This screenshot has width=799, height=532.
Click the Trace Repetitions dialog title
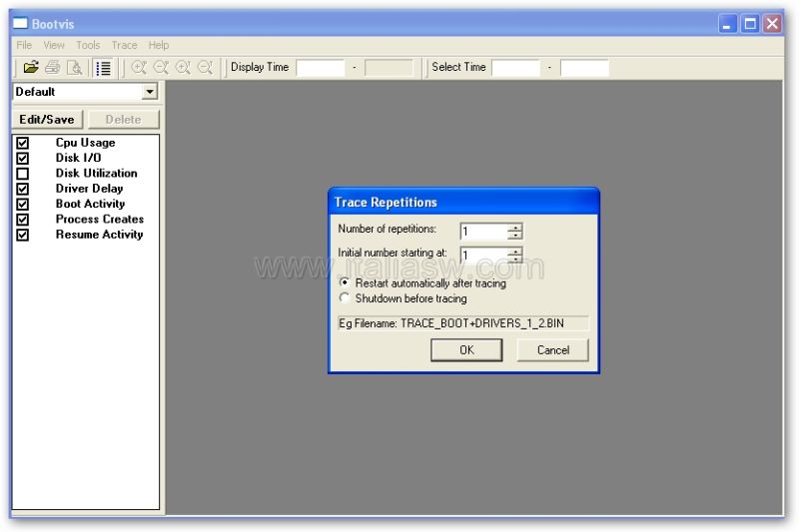386,202
